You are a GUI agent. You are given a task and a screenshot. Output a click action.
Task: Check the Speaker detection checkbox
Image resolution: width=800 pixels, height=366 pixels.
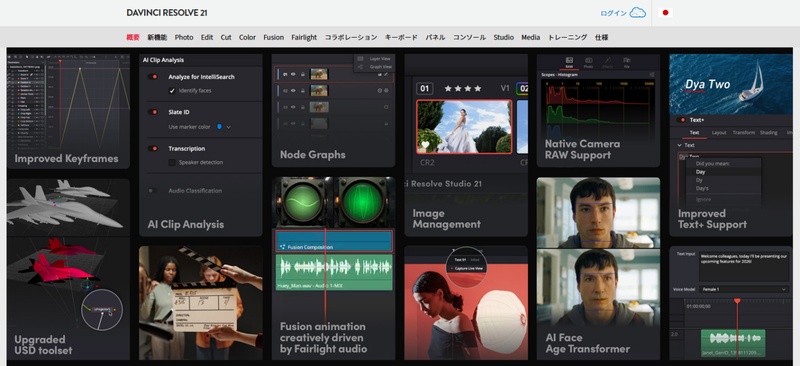click(x=172, y=162)
